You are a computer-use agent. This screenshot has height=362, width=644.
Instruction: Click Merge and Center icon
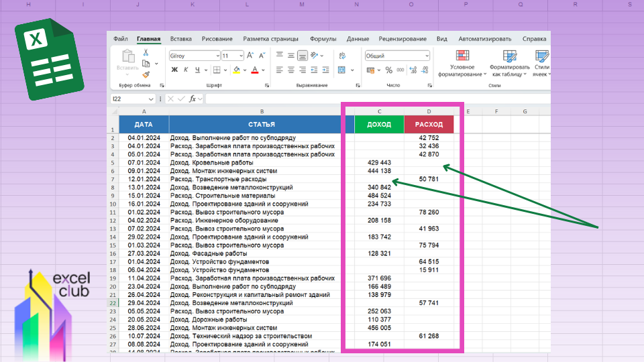[341, 70]
